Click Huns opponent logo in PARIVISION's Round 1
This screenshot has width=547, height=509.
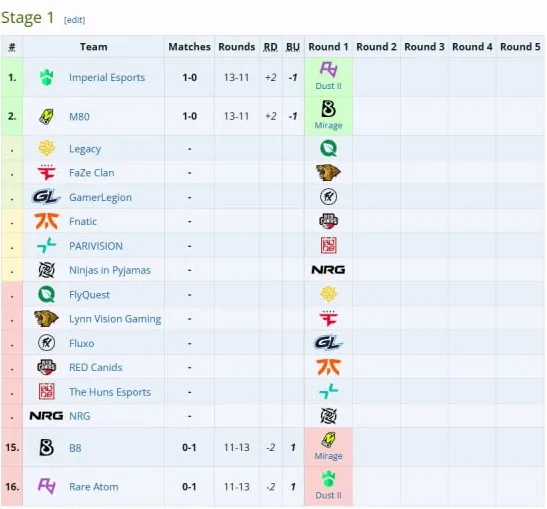(328, 245)
